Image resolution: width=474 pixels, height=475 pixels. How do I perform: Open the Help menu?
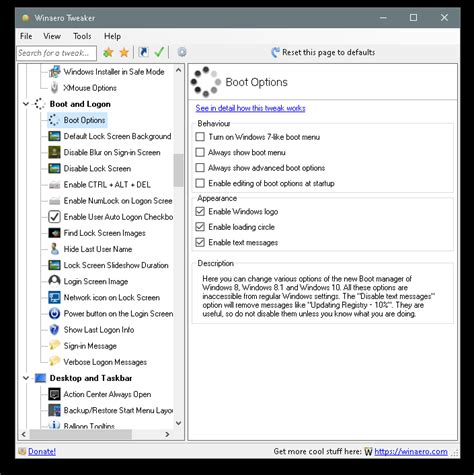(112, 36)
